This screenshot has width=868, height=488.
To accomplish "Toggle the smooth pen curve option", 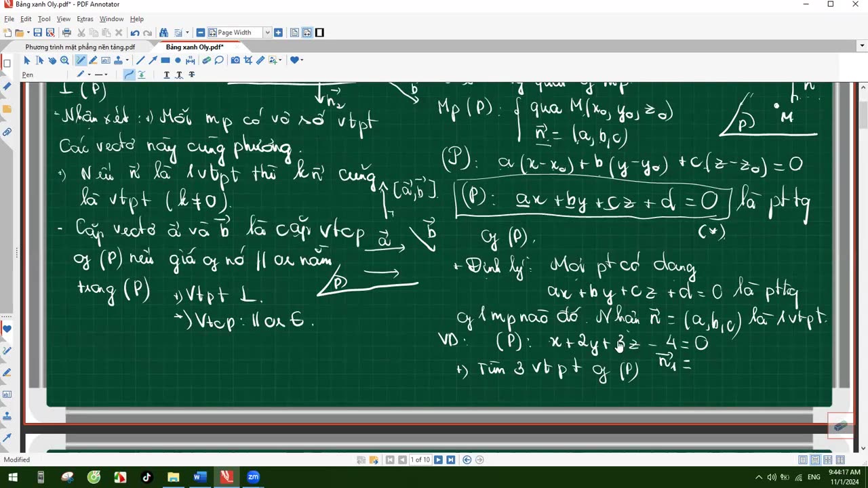I will (129, 75).
